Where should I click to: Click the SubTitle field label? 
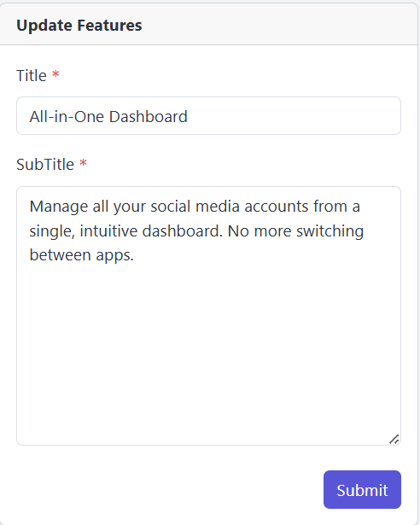[x=45, y=164]
